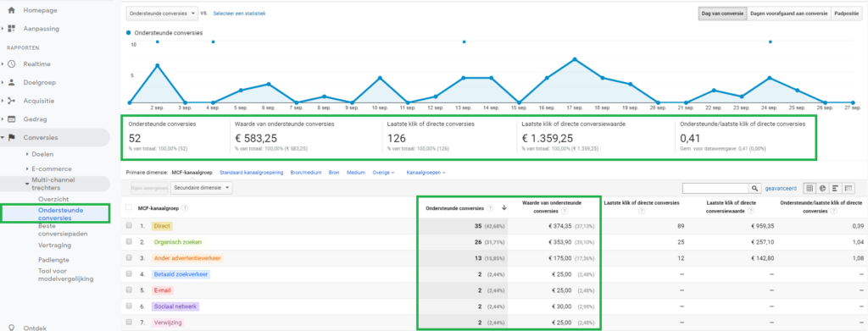The image size is (868, 331).
Task: Expand the Realtime sidebar section arrow
Action: tap(3, 64)
